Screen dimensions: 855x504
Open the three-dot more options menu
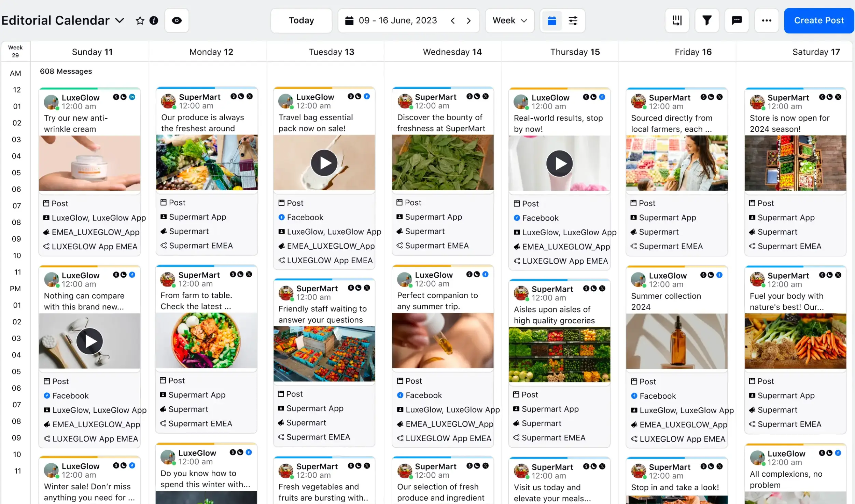767,20
